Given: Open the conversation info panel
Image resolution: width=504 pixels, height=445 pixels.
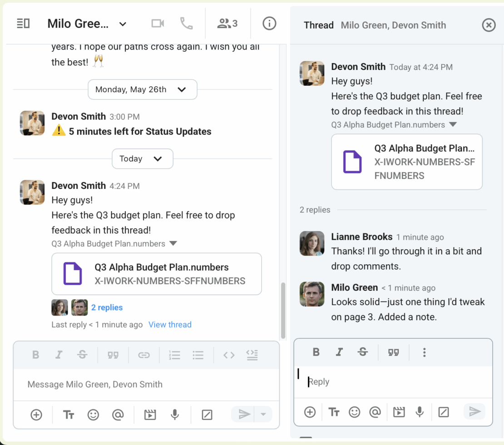Looking at the screenshot, I should (269, 24).
